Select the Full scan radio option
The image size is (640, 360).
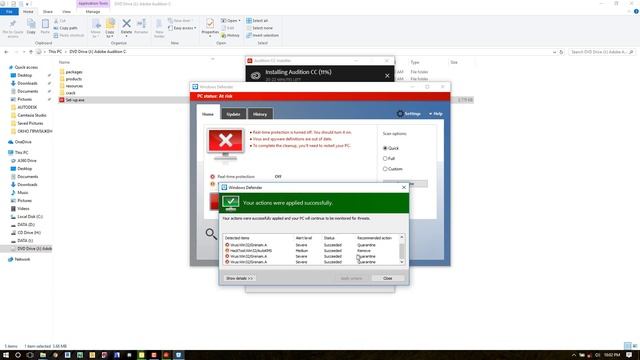[385, 158]
